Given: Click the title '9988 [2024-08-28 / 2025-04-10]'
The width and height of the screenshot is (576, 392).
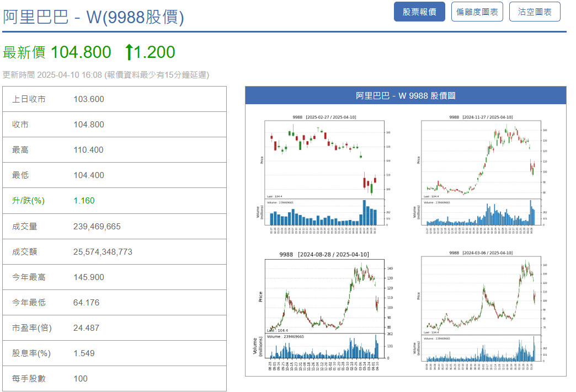Looking at the screenshot, I should point(324,254).
